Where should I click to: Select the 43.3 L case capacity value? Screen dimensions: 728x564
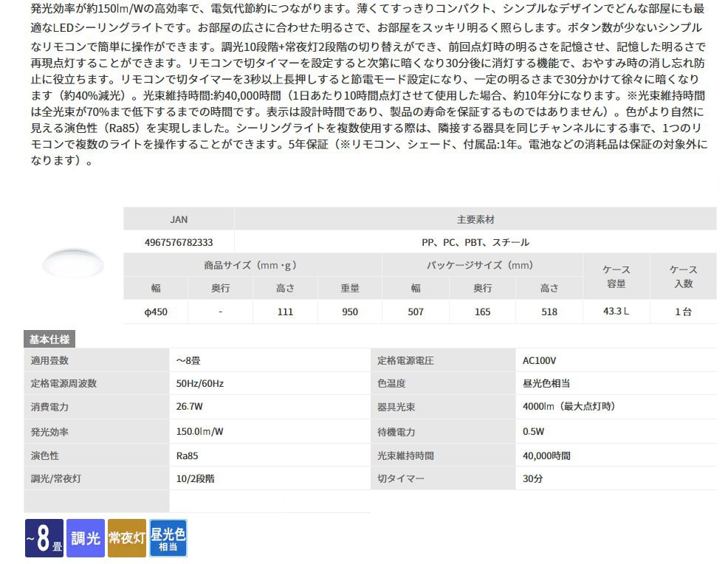pyautogui.click(x=616, y=312)
